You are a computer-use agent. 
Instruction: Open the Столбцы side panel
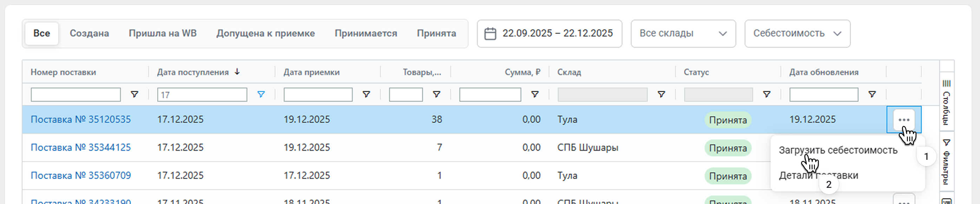(x=946, y=103)
